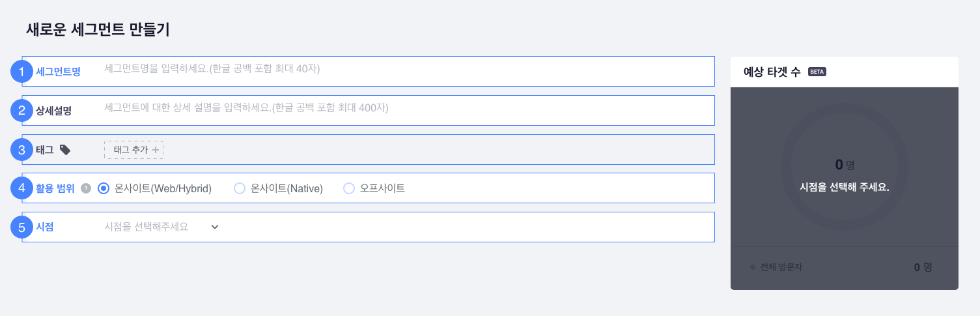Screen dimensions: 980x316
Task: Click the chevron arrow in 시점 row
Action: coord(215,227)
